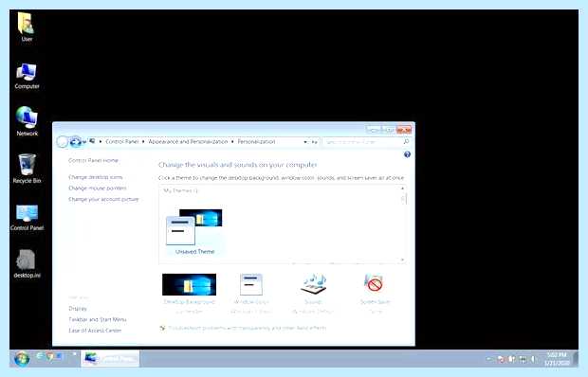This screenshot has width=588, height=377.
Task: Click the themes list scroll up arrow
Action: tap(402, 188)
